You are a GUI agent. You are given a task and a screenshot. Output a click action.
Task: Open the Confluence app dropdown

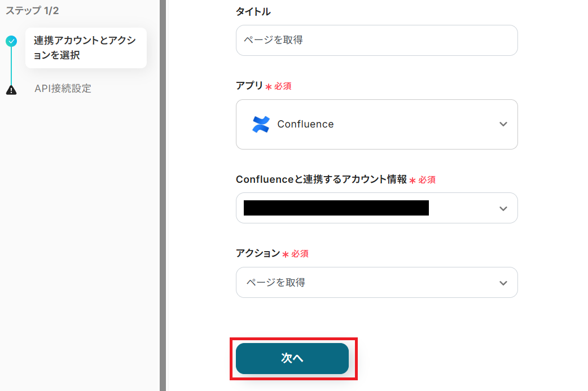[376, 124]
